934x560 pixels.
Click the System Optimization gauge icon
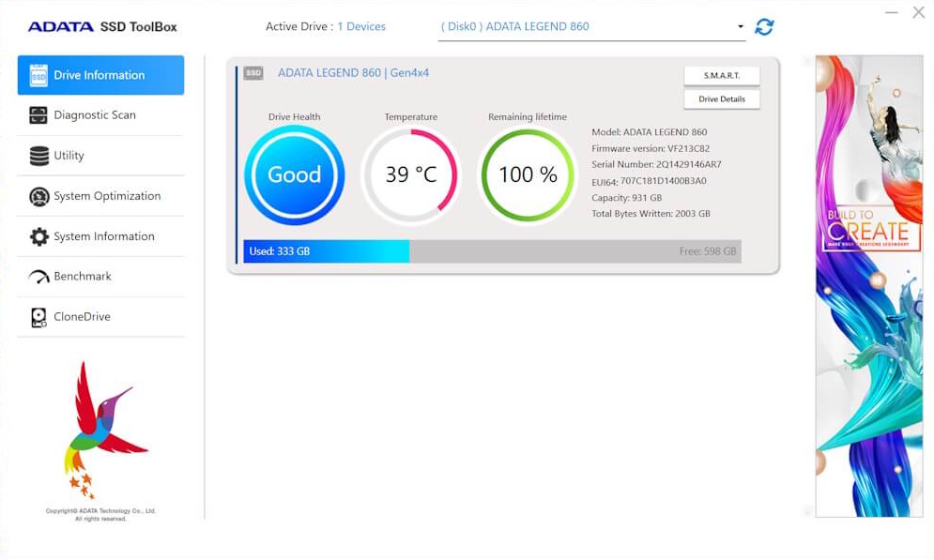(x=39, y=196)
